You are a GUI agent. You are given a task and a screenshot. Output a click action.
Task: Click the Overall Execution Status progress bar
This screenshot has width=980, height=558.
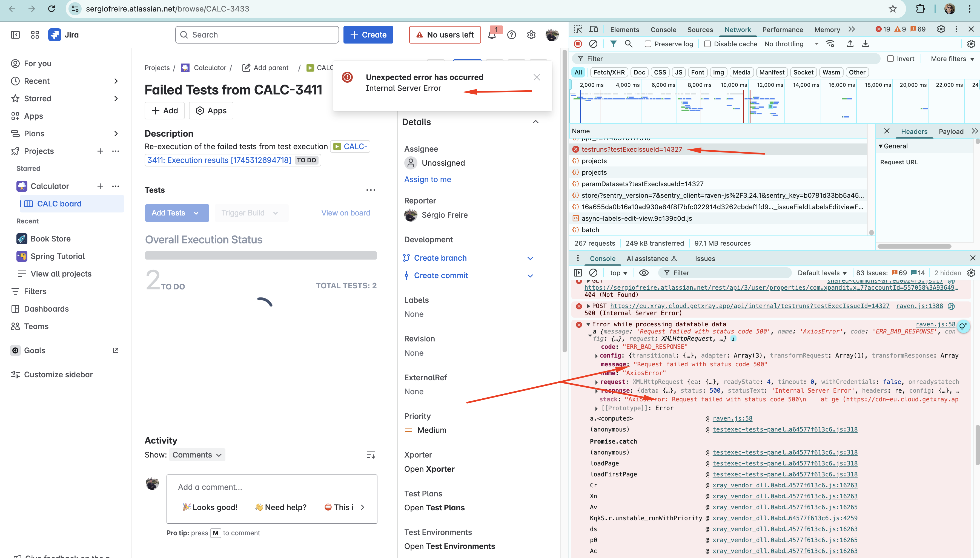tap(261, 256)
